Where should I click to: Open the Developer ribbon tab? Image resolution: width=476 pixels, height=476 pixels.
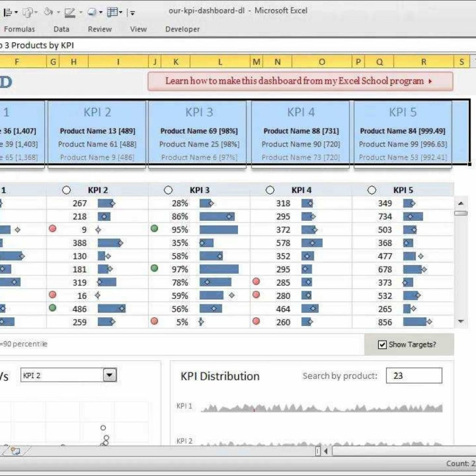coord(182,29)
